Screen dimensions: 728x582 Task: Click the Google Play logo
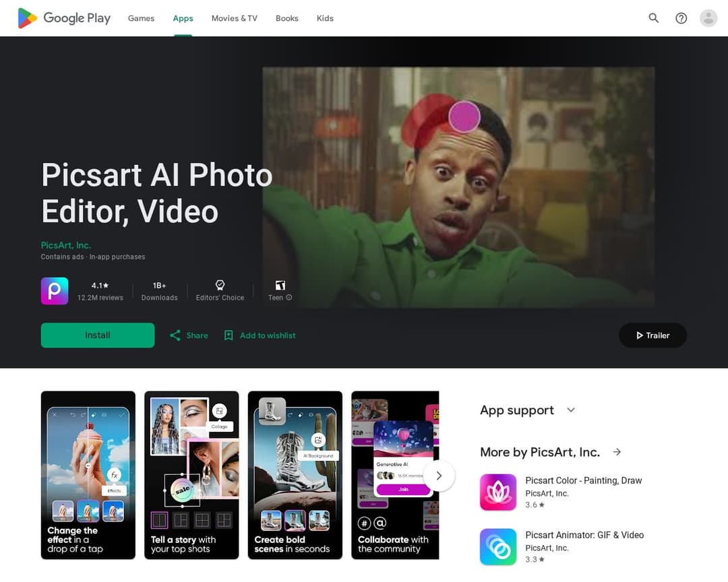pos(64,18)
